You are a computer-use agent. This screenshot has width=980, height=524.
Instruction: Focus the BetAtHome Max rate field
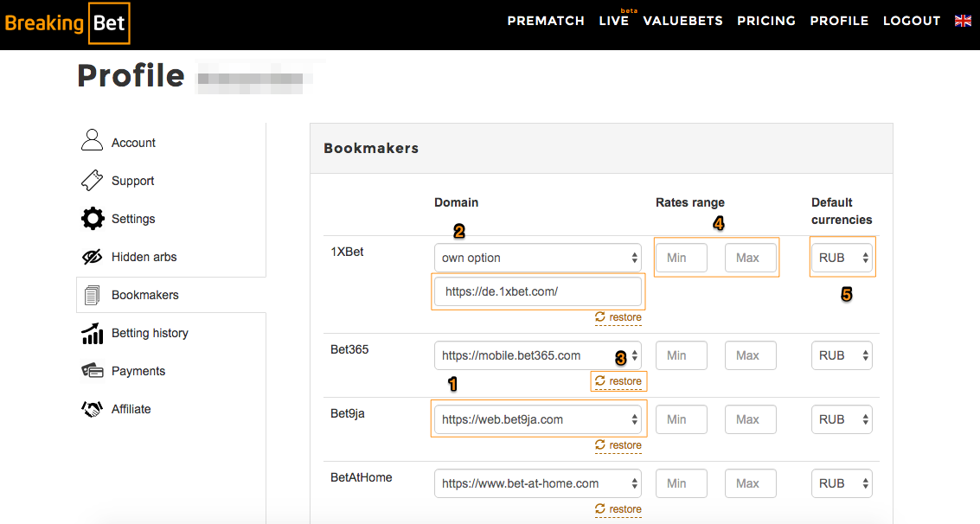click(751, 483)
